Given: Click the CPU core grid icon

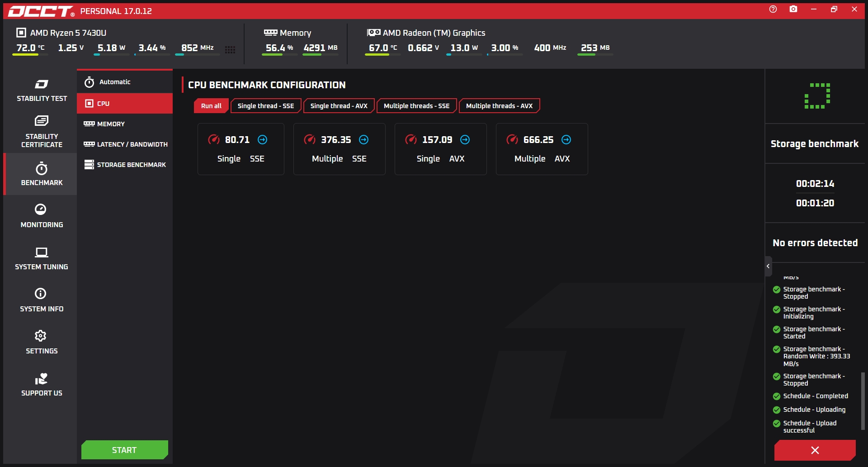Looking at the screenshot, I should pyautogui.click(x=230, y=49).
